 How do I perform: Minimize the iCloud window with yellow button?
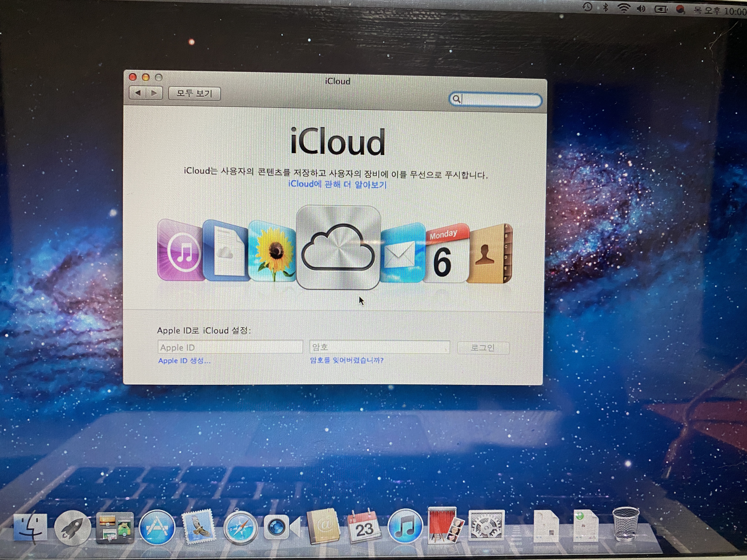tap(146, 77)
